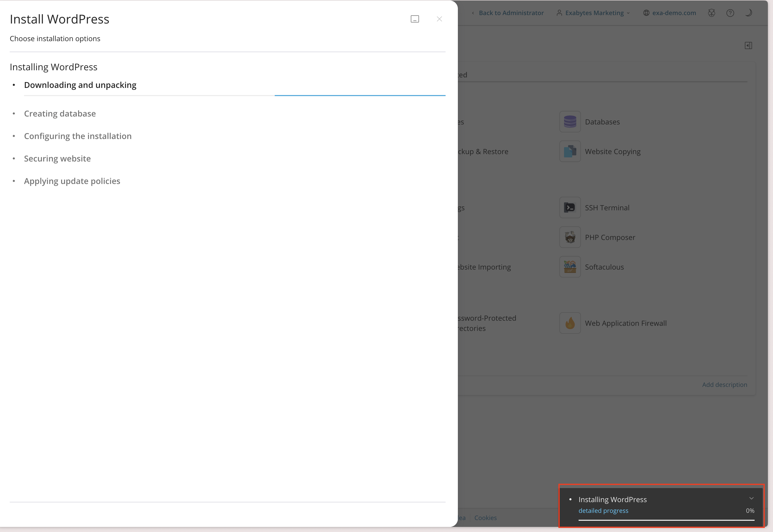This screenshot has width=773, height=532.
Task: Expand Exabytes Marketing account dropdown
Action: 594,13
